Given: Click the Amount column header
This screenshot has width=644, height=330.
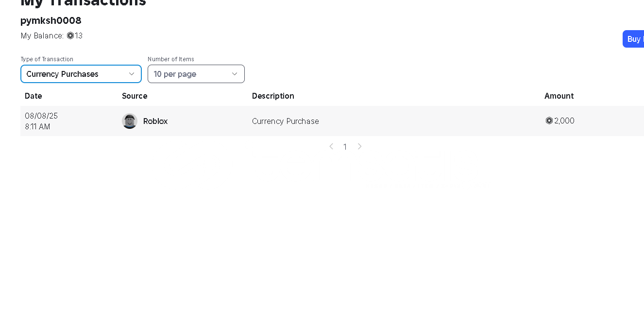Looking at the screenshot, I should [559, 96].
